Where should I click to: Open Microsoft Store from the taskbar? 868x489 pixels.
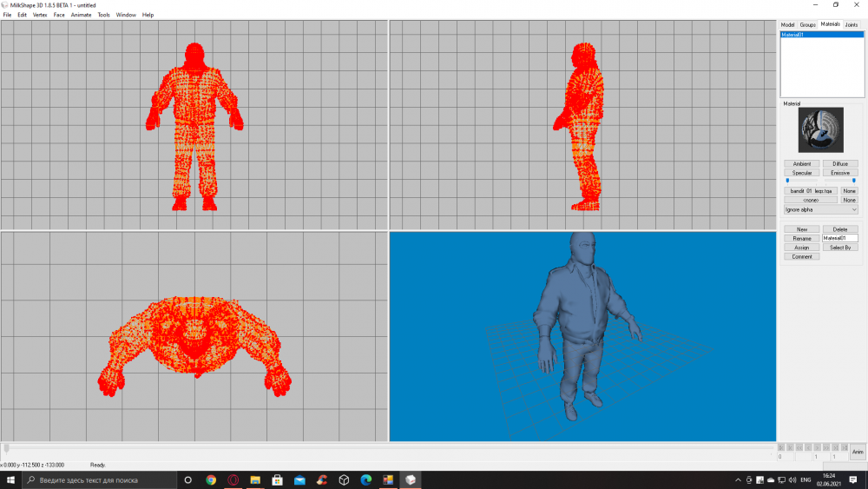[278, 480]
